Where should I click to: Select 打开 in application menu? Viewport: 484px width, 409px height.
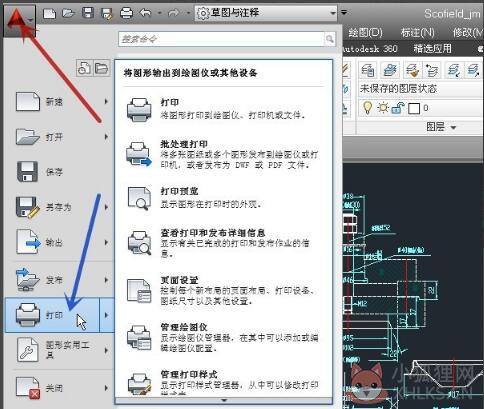coord(55,137)
